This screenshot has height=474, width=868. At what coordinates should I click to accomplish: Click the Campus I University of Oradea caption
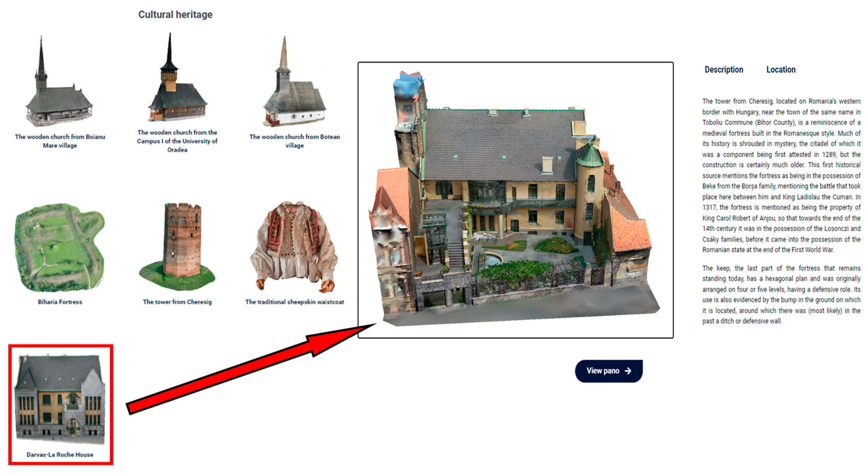click(x=177, y=141)
